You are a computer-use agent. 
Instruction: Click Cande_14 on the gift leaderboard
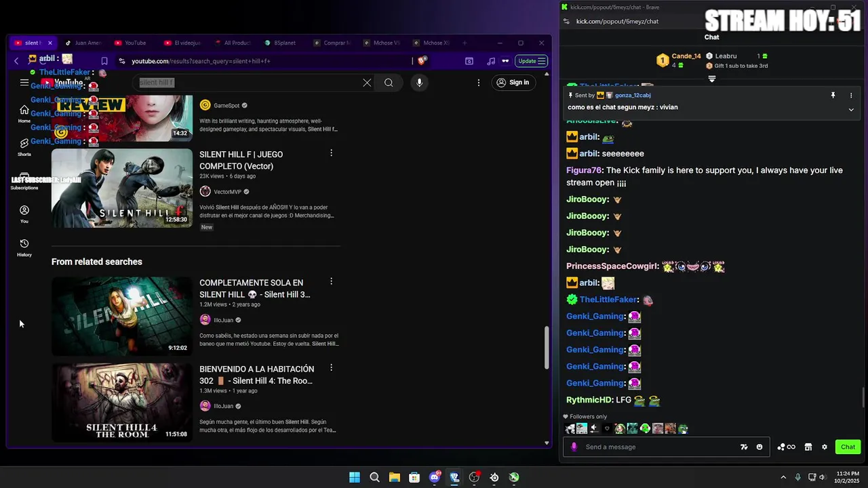point(686,56)
